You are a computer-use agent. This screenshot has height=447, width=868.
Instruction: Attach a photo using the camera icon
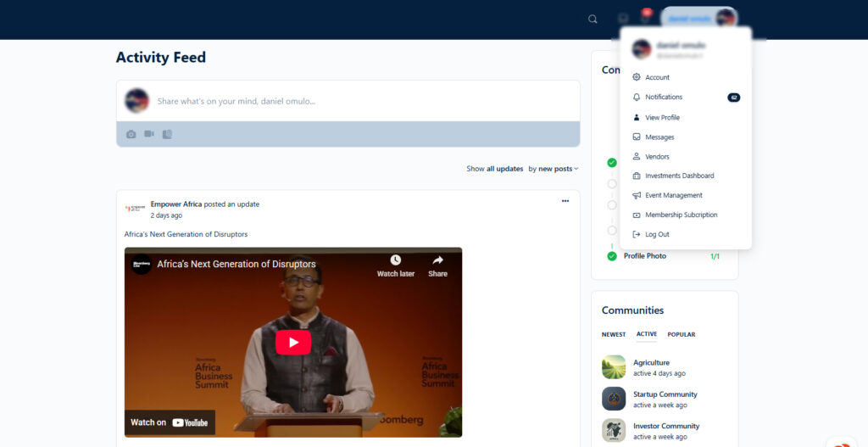point(131,134)
